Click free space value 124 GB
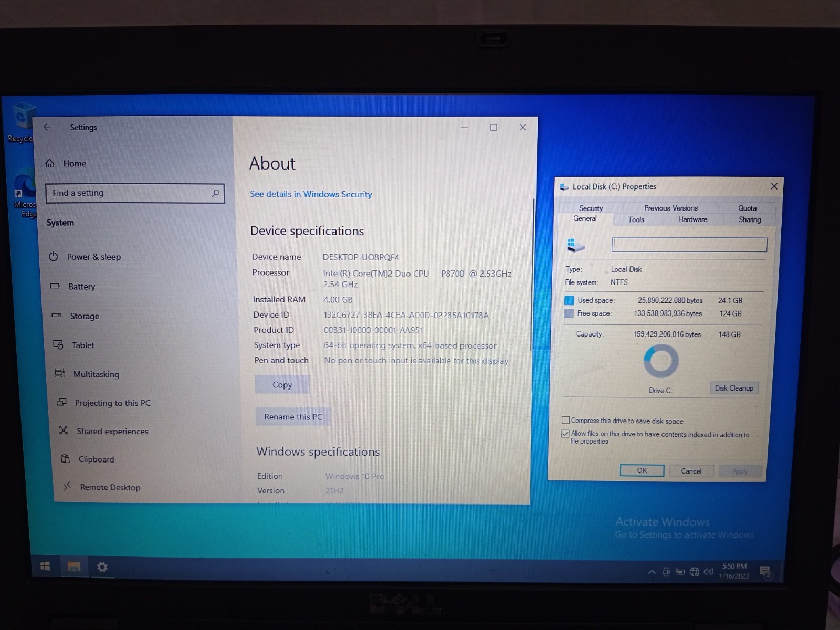 pos(730,313)
